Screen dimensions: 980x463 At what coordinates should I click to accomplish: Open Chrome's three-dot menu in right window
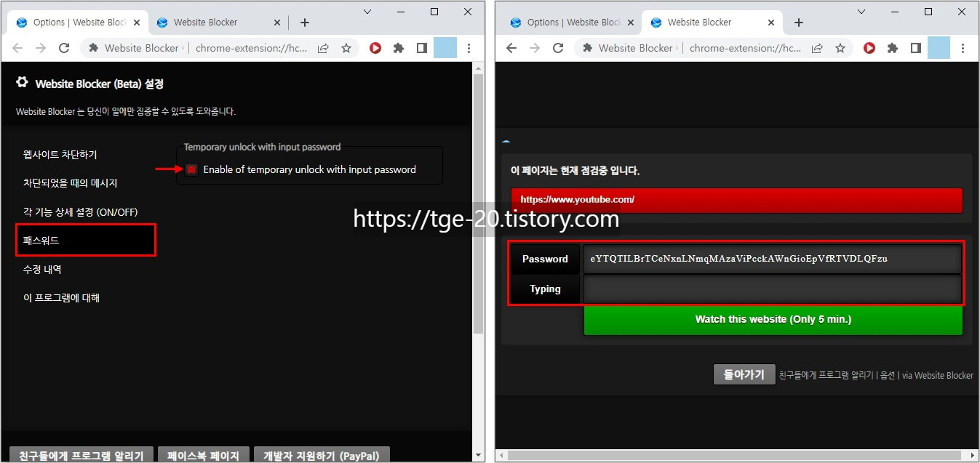(x=963, y=48)
